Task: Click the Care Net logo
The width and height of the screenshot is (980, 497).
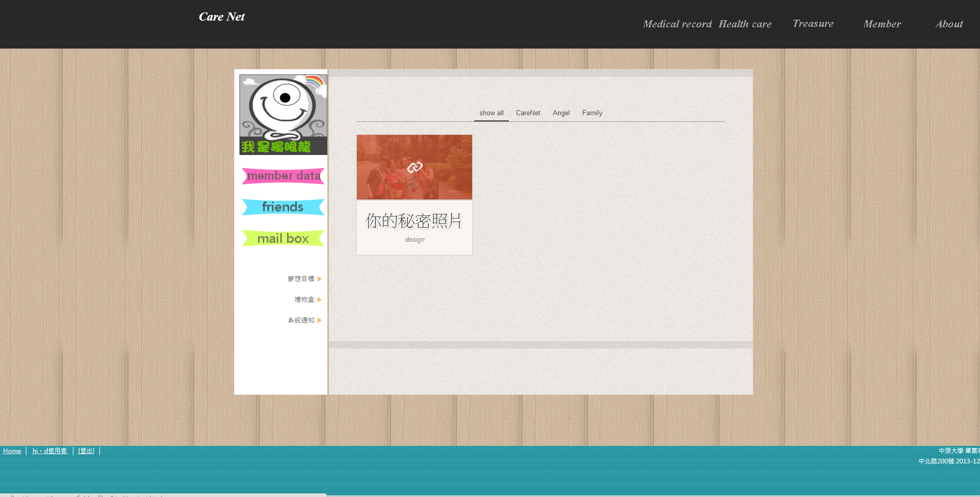Action: click(x=222, y=17)
